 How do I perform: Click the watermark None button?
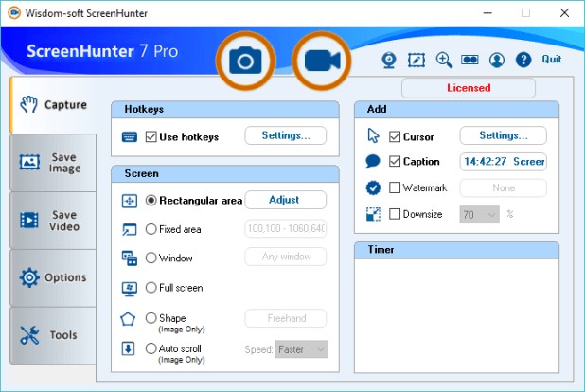tap(504, 187)
